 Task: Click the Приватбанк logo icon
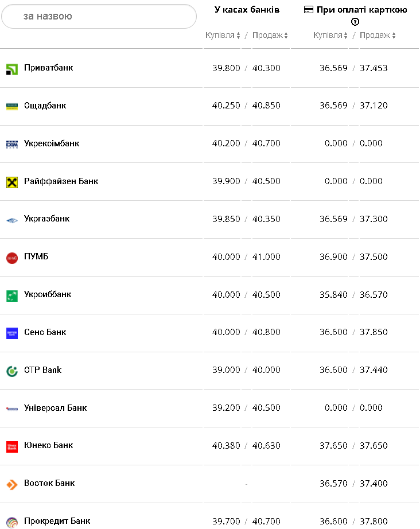click(x=12, y=69)
